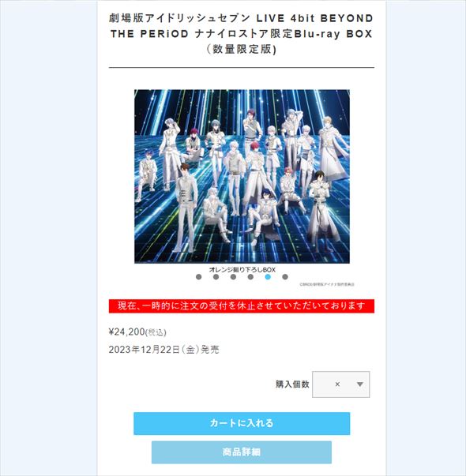466x476 pixels.
Task: Click the idol group product image
Action: point(242,176)
